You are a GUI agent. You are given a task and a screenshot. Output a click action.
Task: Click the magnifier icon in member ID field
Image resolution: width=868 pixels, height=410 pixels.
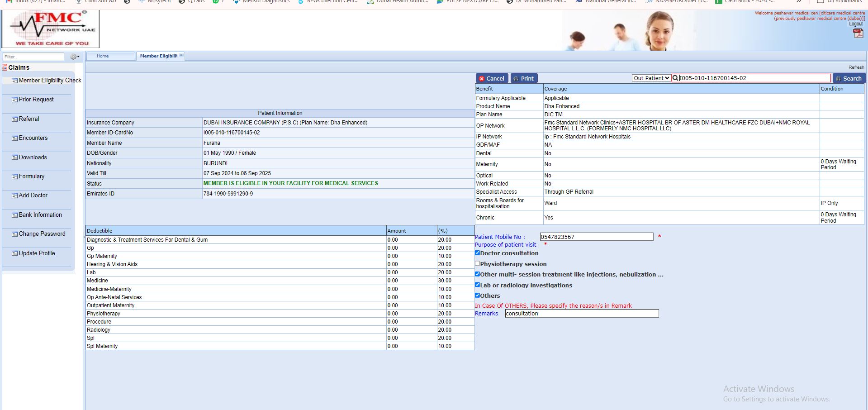[x=675, y=78]
